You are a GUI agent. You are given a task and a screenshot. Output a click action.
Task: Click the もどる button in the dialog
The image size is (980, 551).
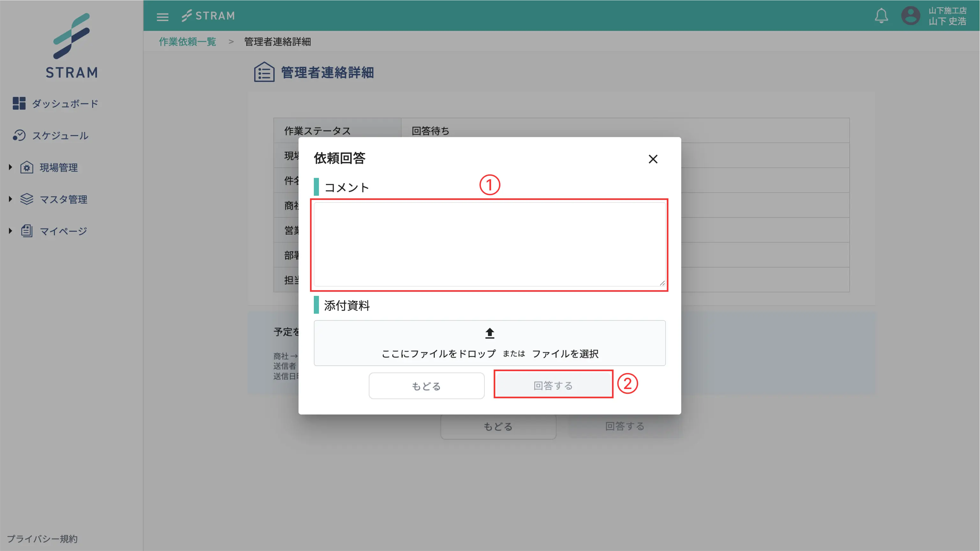coord(426,385)
